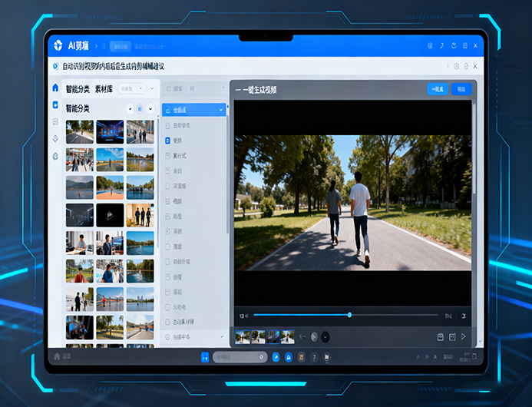Toggle the 累行式 row checkbox
532x407 pixels.
167,156
